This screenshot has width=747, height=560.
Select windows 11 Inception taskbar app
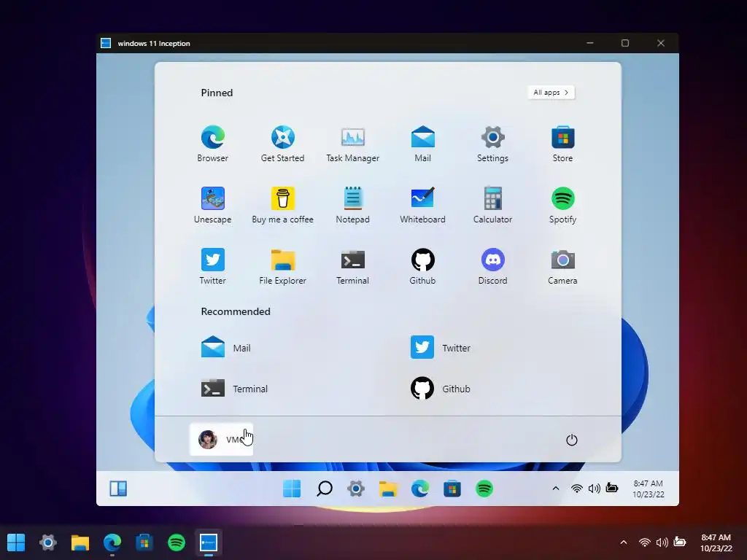click(209, 542)
